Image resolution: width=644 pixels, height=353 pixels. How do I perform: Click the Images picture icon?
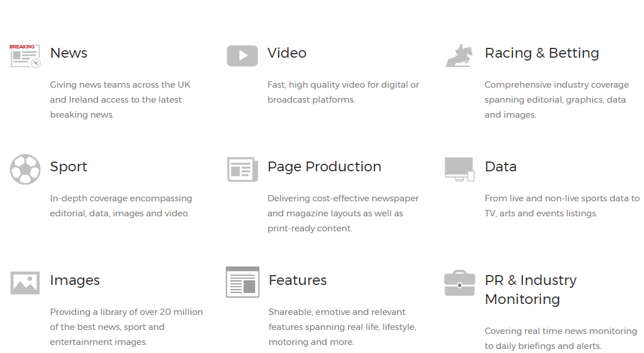pyautogui.click(x=25, y=283)
